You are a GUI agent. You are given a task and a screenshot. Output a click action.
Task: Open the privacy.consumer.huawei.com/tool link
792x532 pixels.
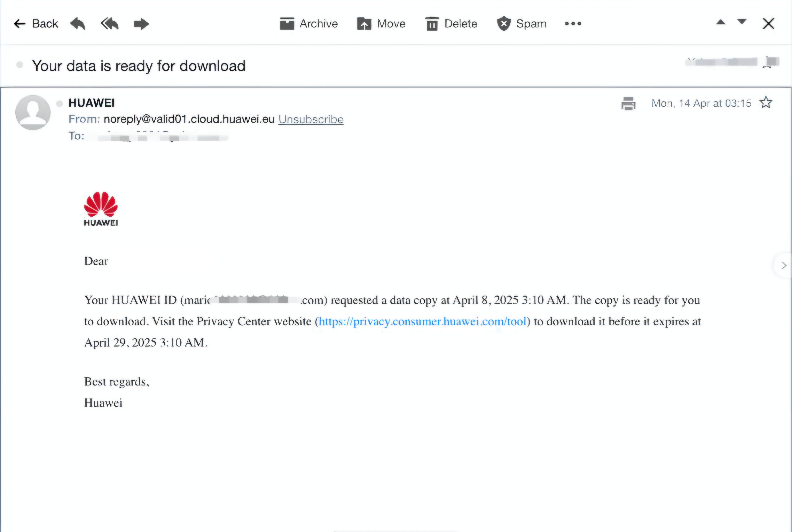pos(422,321)
